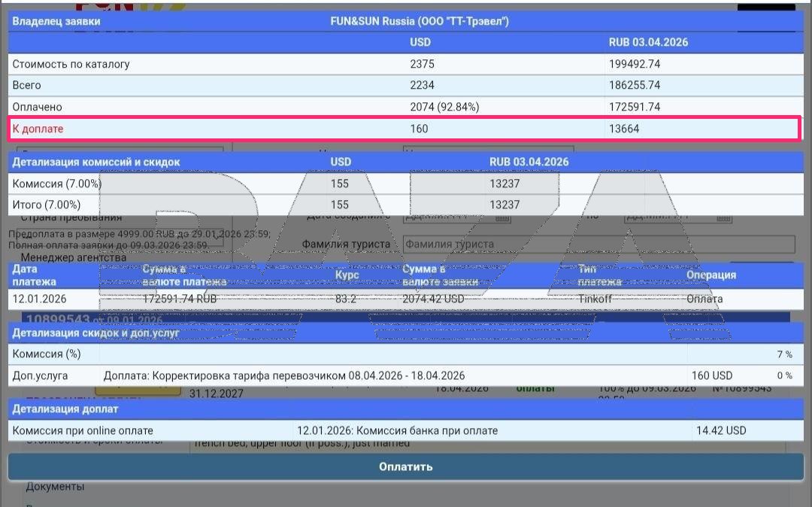This screenshot has height=507, width=812.
Task: Click the Операция column header
Action: [x=710, y=275]
